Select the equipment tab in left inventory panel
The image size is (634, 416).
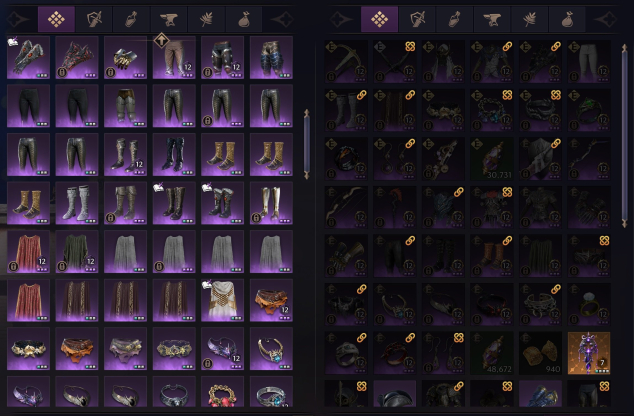94,19
